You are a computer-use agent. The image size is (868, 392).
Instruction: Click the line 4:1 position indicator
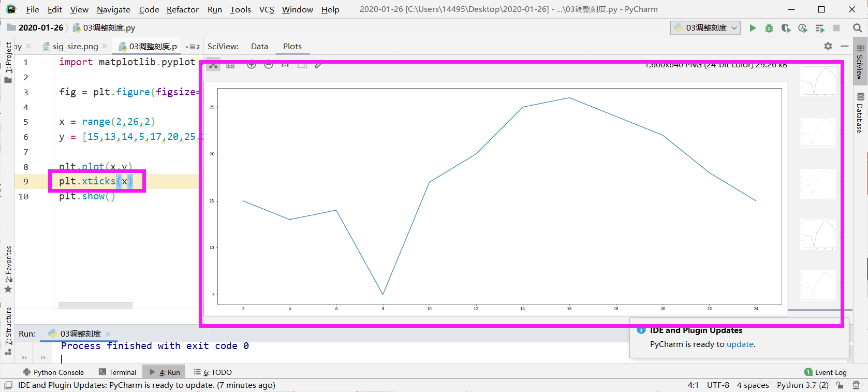point(693,385)
